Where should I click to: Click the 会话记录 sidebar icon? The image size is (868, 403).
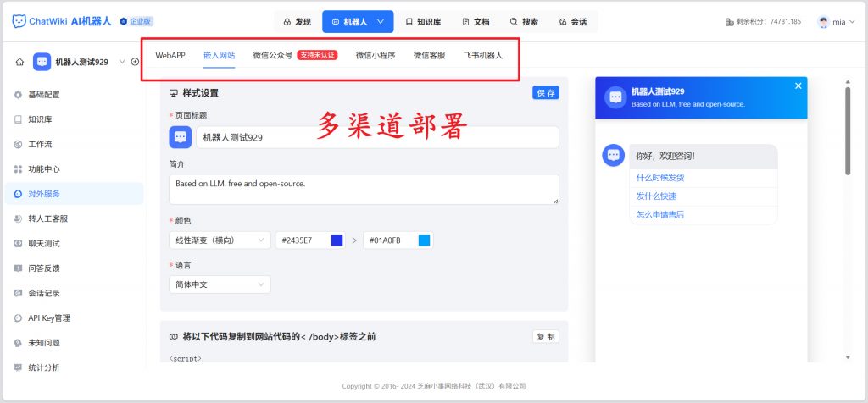18,293
